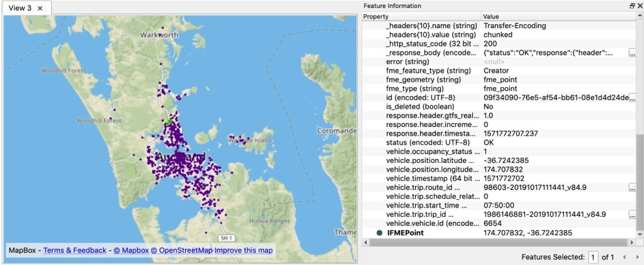Open full id value with ellipsis button
The image size is (644, 265).
632,98
